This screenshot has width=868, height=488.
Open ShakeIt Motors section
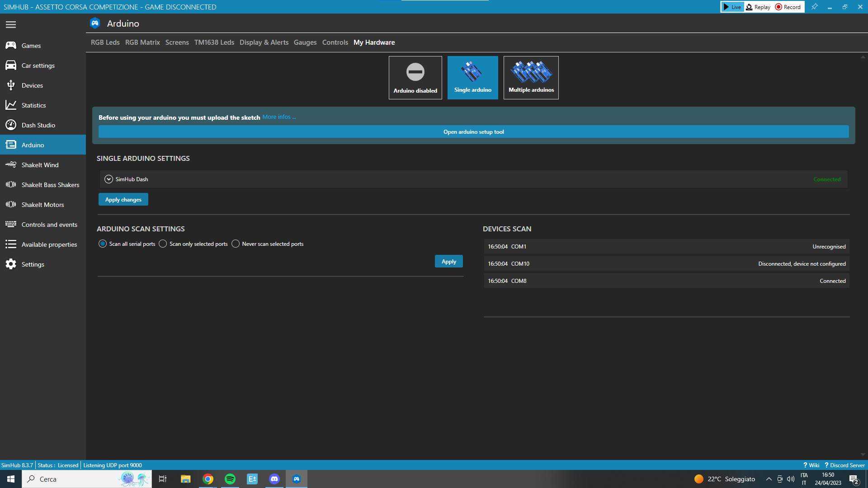[x=43, y=205]
